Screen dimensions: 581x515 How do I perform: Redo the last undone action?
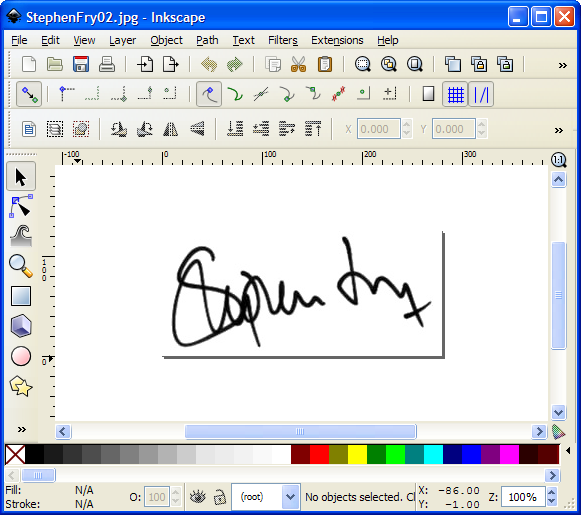pos(235,64)
